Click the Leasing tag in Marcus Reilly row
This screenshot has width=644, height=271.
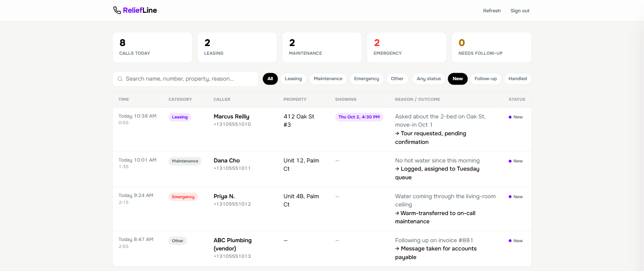pos(180,117)
